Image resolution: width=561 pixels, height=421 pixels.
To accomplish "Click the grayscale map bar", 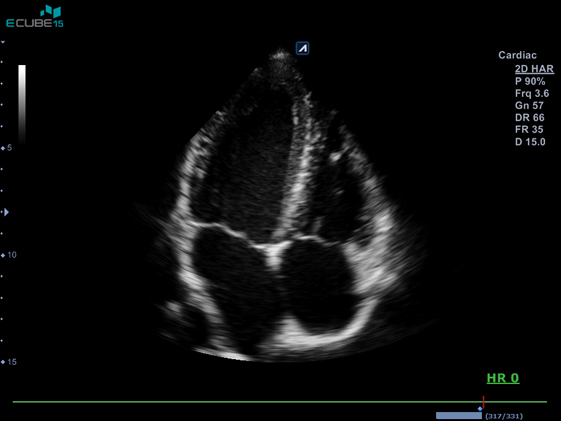I will tap(22, 105).
